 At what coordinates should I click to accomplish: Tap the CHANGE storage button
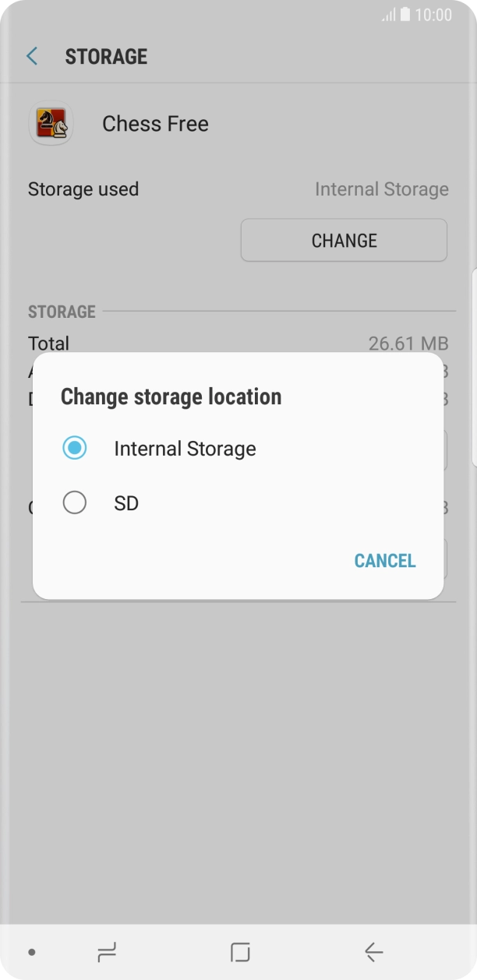click(344, 241)
